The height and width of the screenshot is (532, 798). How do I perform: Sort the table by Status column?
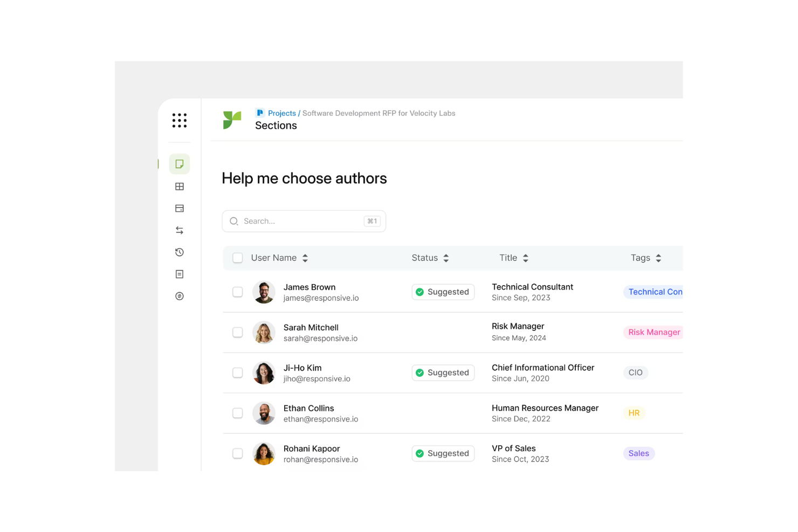(445, 258)
